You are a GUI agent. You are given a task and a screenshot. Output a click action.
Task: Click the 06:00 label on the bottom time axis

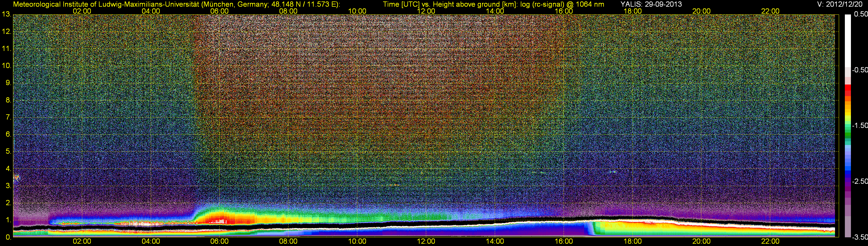[219, 241]
